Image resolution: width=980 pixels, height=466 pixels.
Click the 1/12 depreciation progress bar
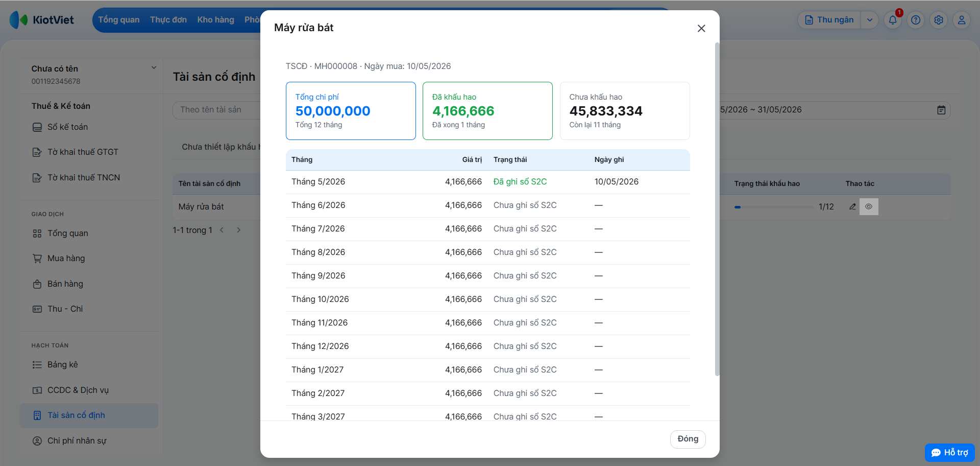774,207
